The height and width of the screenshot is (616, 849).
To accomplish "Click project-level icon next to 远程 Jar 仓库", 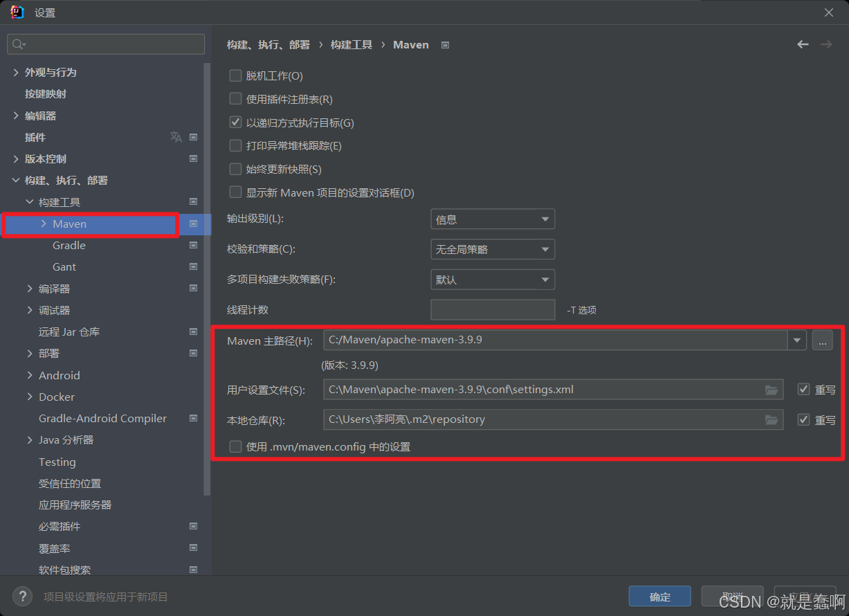I will [194, 332].
